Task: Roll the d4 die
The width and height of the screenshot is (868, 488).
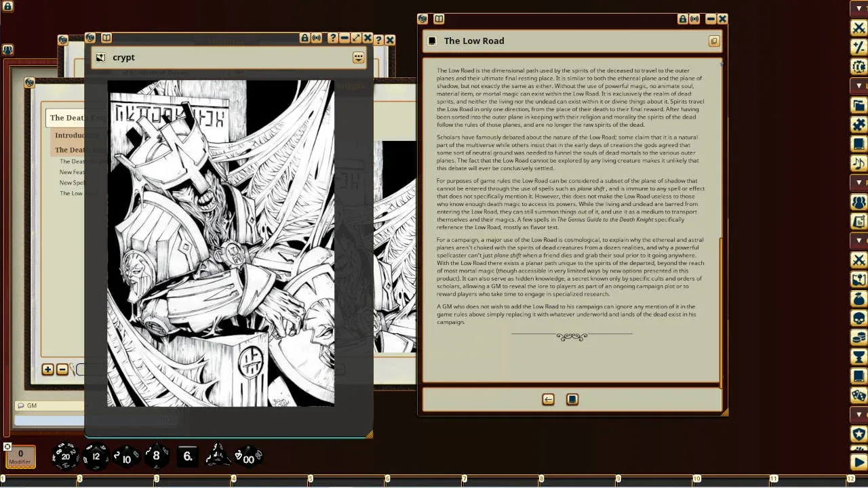Action: click(x=218, y=455)
